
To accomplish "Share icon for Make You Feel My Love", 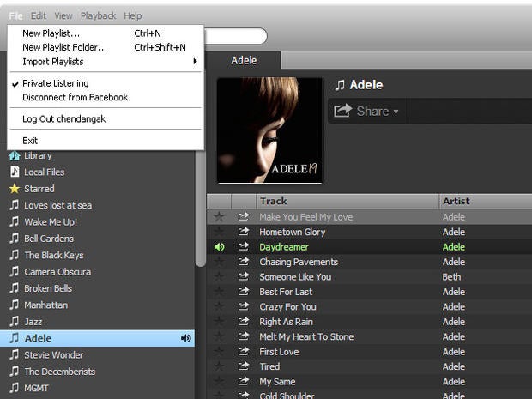I will pyautogui.click(x=244, y=216).
